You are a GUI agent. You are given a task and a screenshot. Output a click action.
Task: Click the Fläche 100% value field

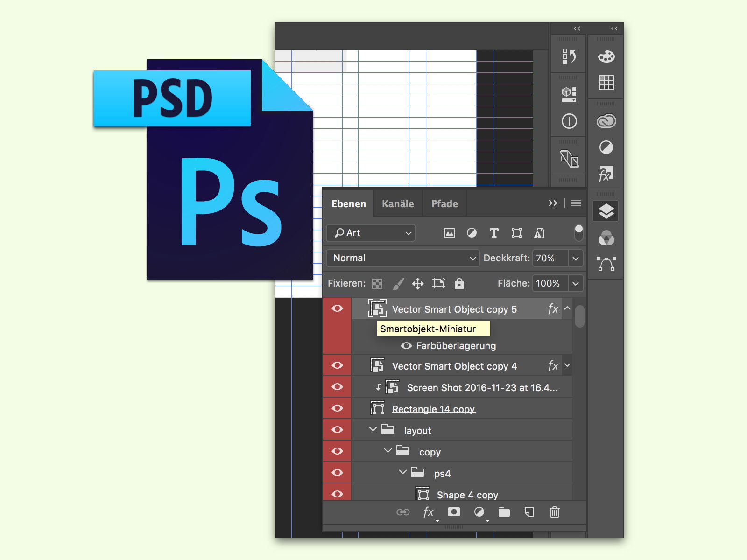point(550,283)
